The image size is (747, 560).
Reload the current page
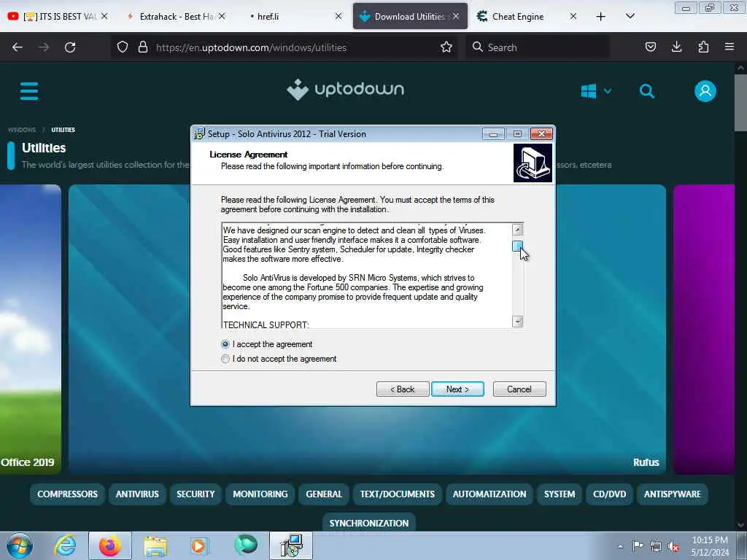tap(70, 47)
